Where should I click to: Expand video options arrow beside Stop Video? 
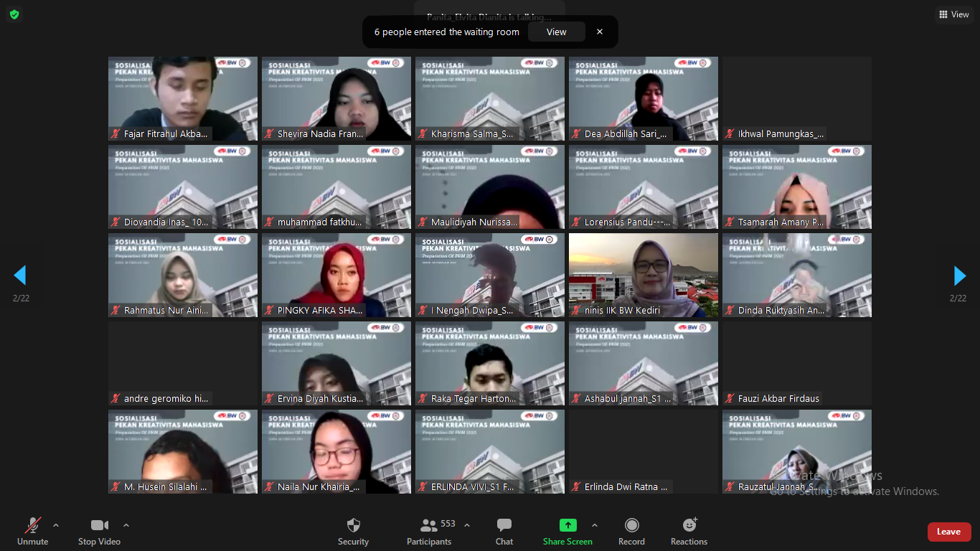tap(126, 525)
